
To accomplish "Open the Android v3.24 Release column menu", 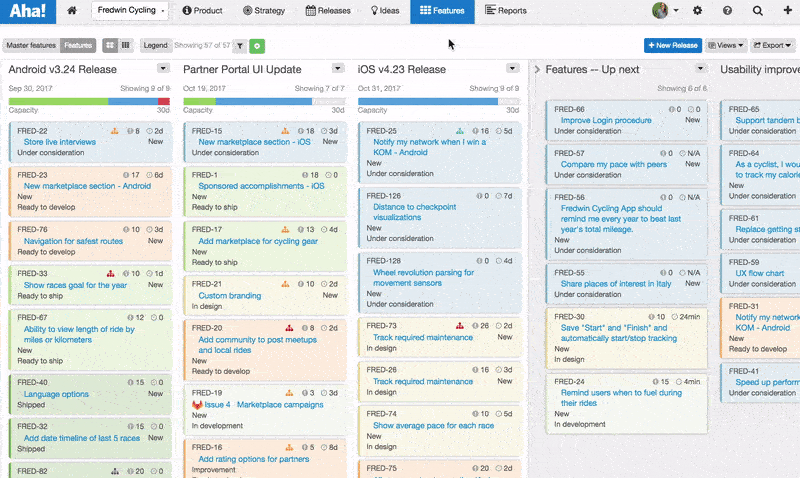I will click(163, 68).
